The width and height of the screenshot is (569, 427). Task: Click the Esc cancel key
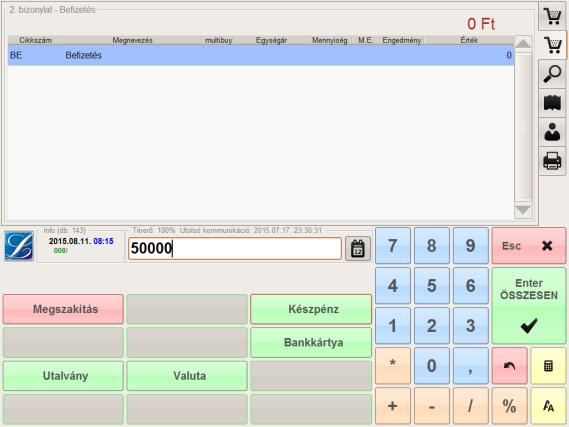pos(529,246)
